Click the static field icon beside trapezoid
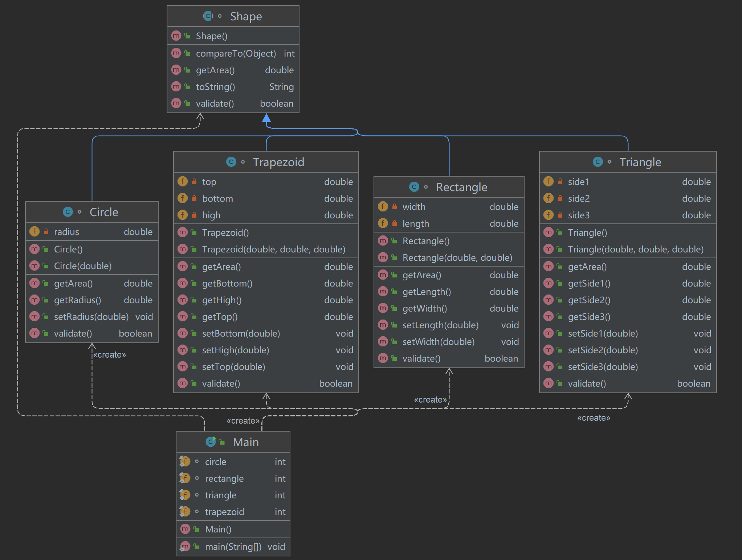 [185, 512]
